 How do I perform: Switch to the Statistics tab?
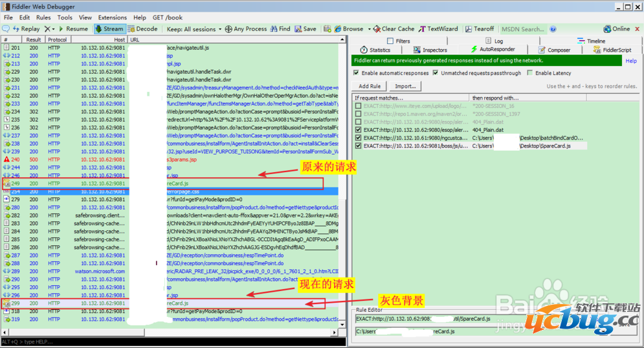[x=375, y=50]
